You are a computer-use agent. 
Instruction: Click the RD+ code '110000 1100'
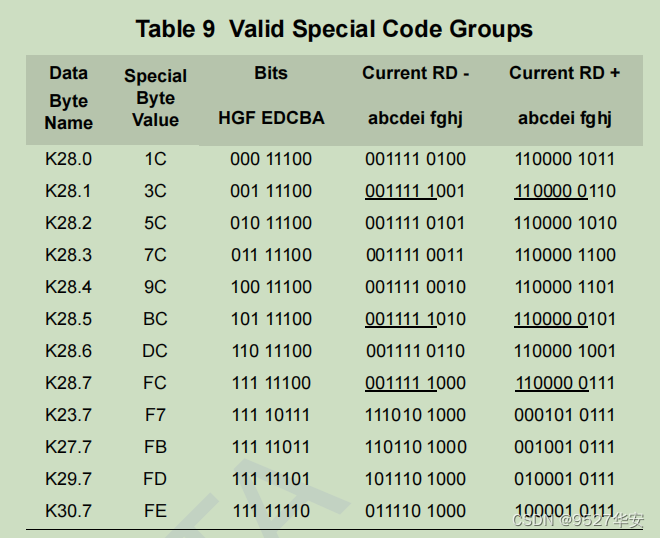565,255
